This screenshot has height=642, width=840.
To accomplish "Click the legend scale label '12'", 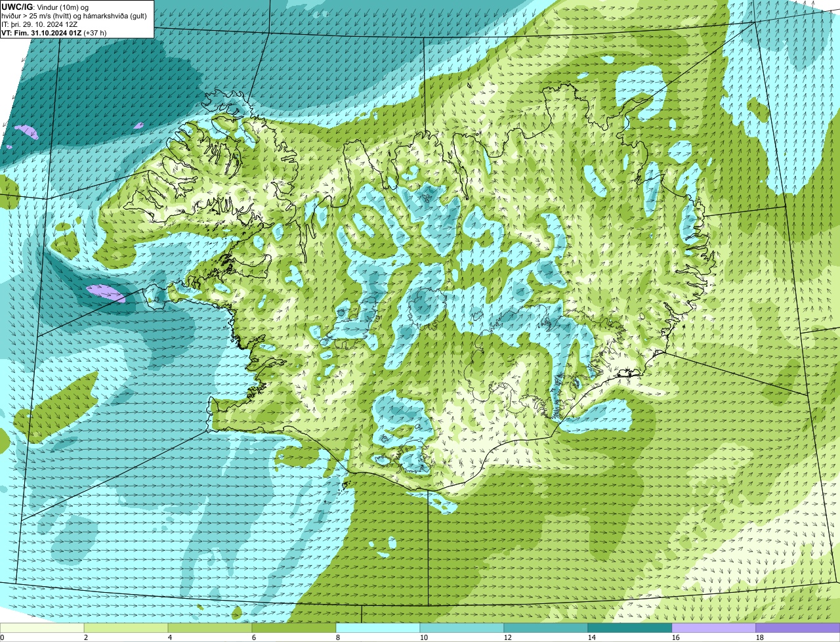I will [508, 637].
